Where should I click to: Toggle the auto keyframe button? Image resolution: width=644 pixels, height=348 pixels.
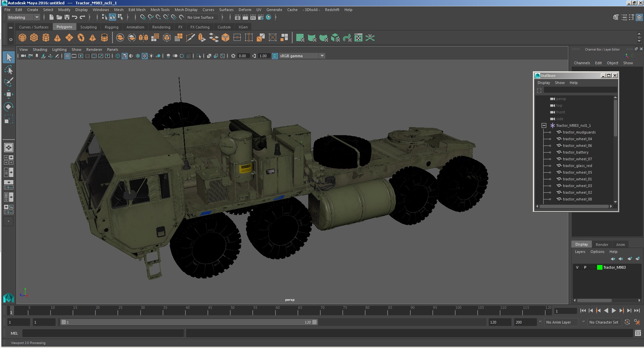click(627, 322)
